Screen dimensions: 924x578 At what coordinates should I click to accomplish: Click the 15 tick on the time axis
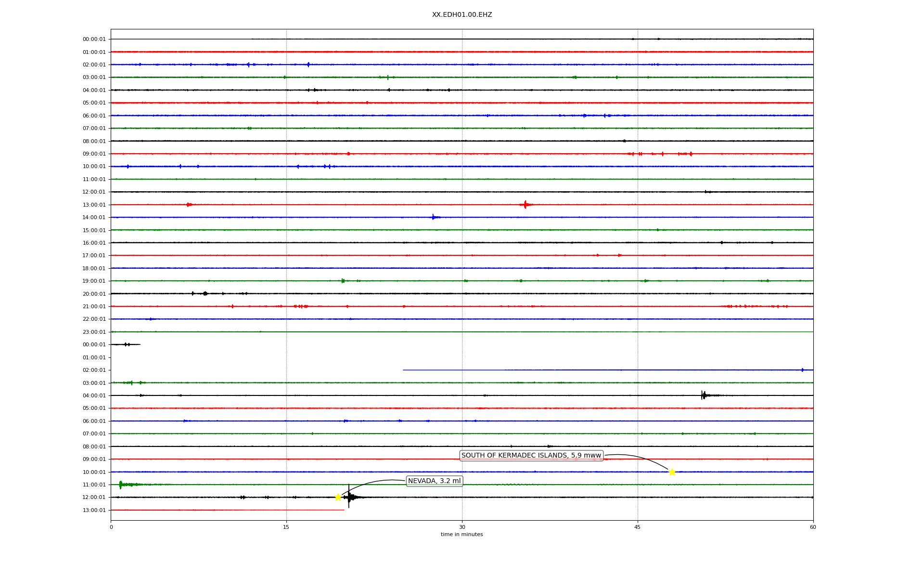click(286, 527)
